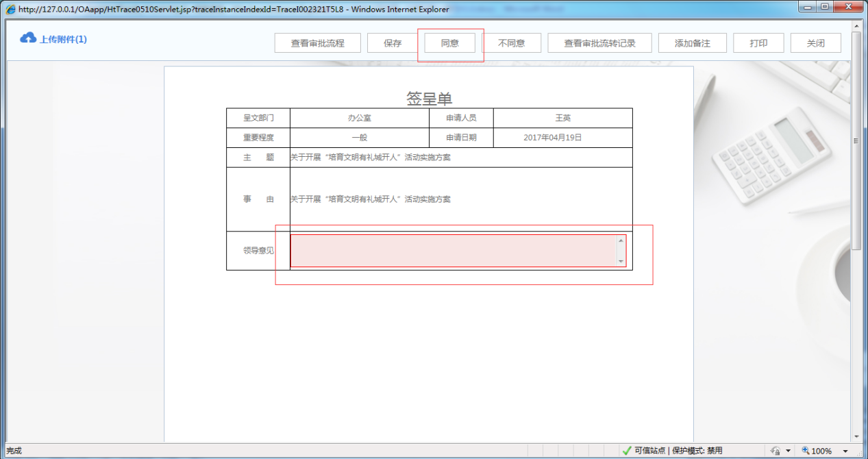Viewport: 868px width, 459px height.
Task: Click the scrollbar up arrow on the right
Action: 857,25
